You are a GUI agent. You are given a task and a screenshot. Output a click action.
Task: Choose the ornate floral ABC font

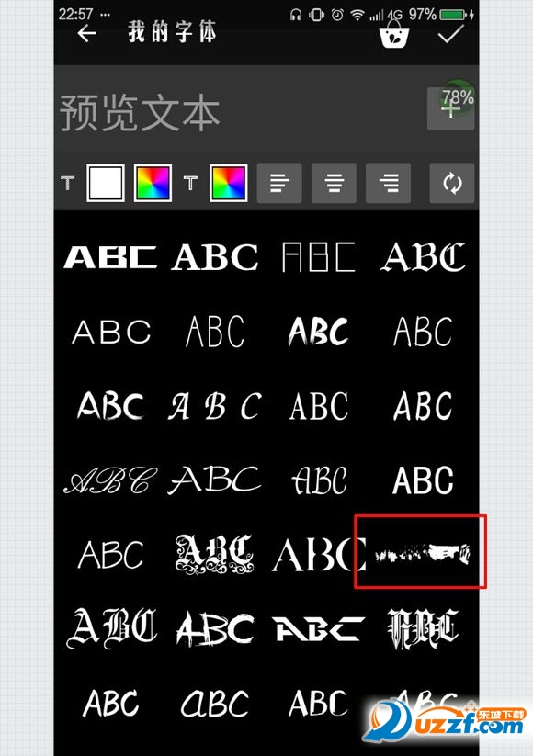pyautogui.click(x=215, y=555)
